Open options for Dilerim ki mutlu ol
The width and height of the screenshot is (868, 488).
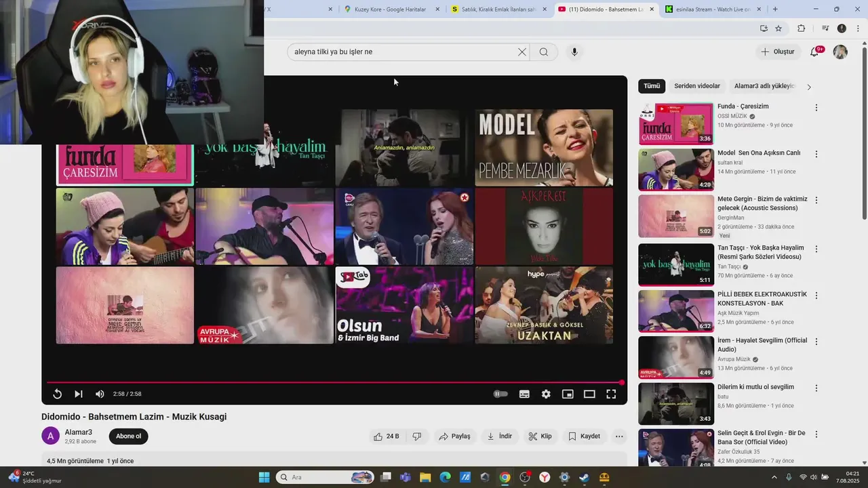point(816,388)
